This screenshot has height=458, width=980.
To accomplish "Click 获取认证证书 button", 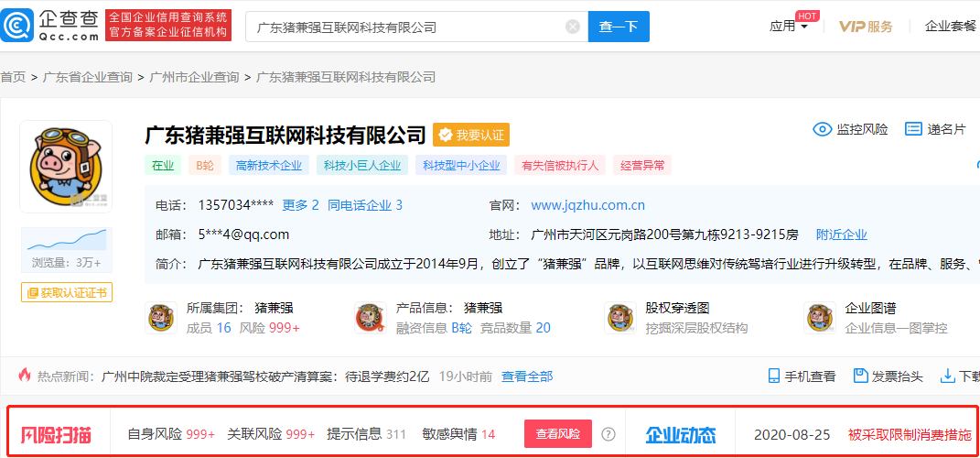I will pos(66,293).
